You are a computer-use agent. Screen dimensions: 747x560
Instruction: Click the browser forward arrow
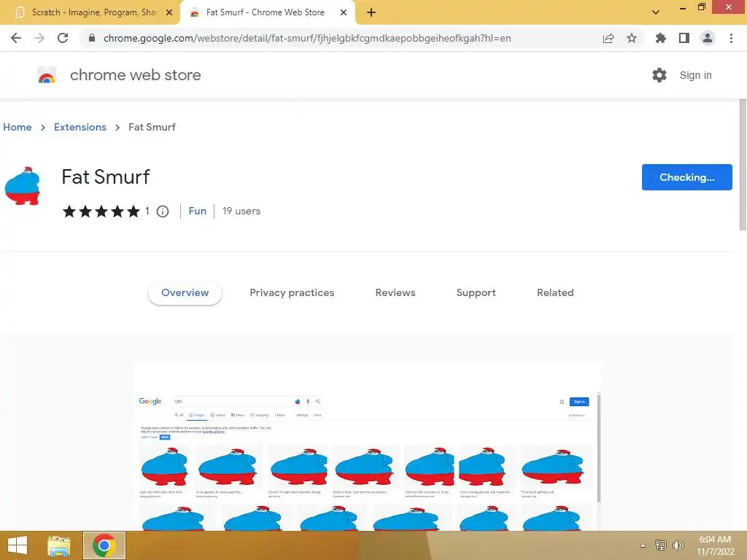39,38
